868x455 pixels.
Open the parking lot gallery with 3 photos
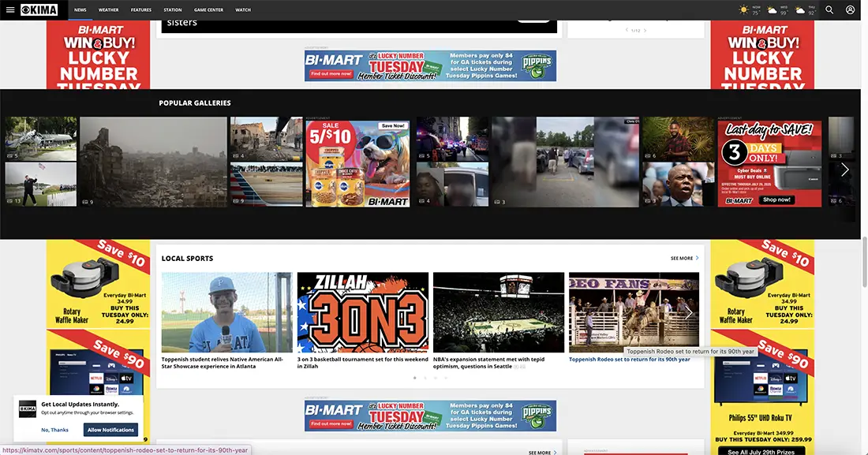pyautogui.click(x=565, y=162)
